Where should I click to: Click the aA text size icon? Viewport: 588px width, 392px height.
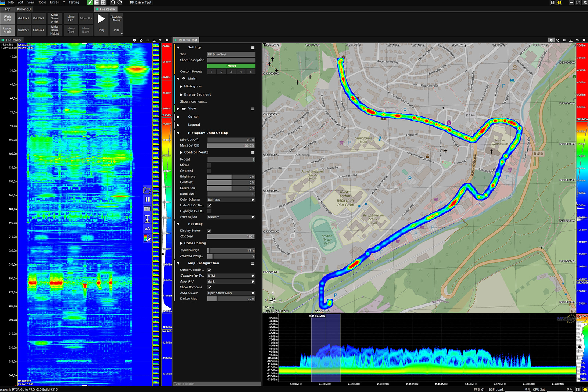[147, 229]
